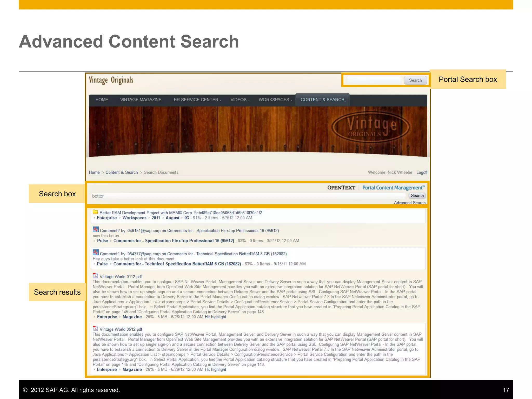Click the Vintage Originals wood banner image
Screen dimensions: 532x399
coord(258,132)
